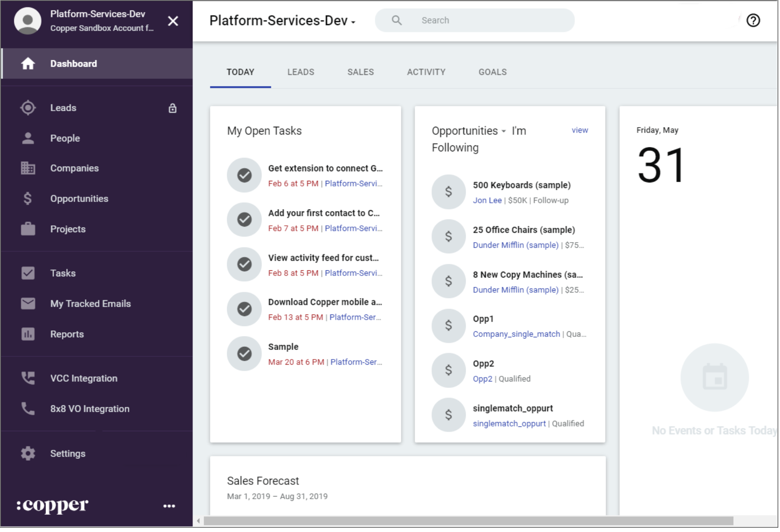Viewport: 780px width, 532px height.
Task: Open Settings gear icon
Action: point(28,454)
